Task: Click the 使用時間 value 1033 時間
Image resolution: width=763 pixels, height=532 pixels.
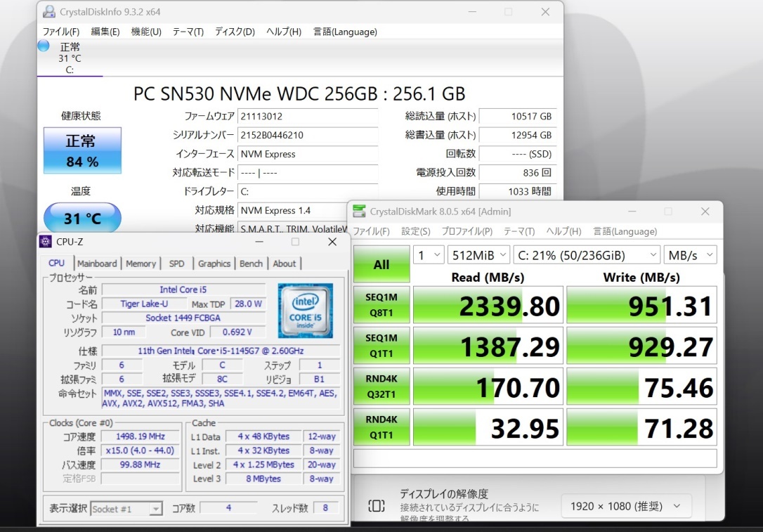Action: click(x=518, y=191)
